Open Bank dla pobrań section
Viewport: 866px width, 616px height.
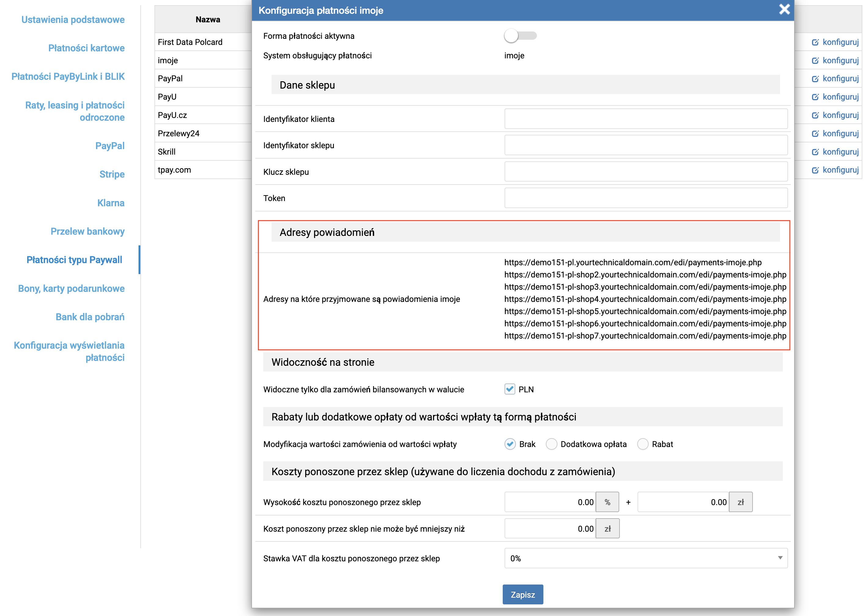click(90, 317)
